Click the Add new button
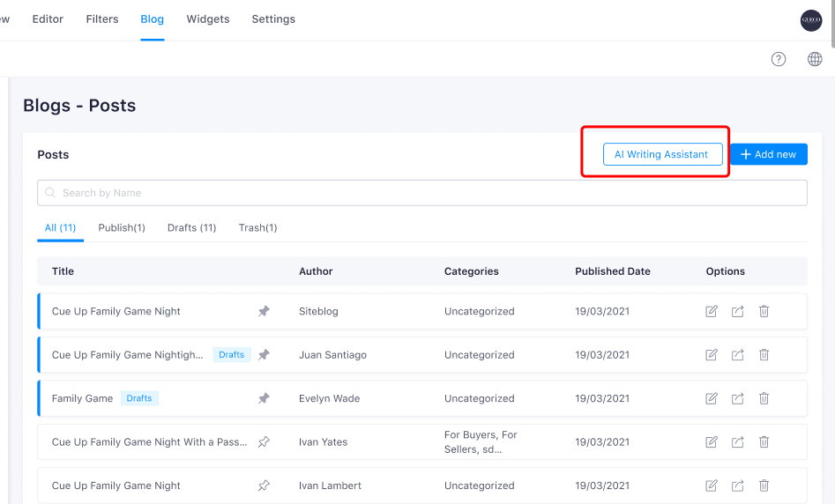The height and width of the screenshot is (504, 835). (768, 154)
